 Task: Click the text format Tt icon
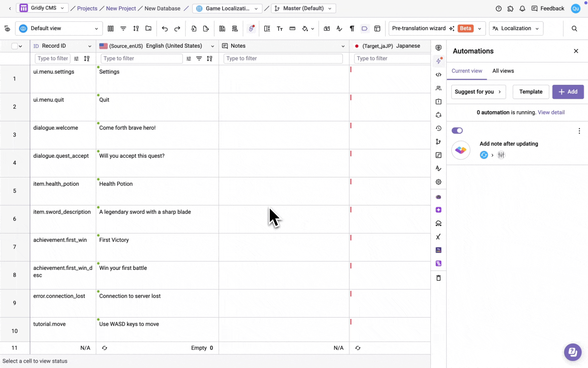[x=280, y=29]
